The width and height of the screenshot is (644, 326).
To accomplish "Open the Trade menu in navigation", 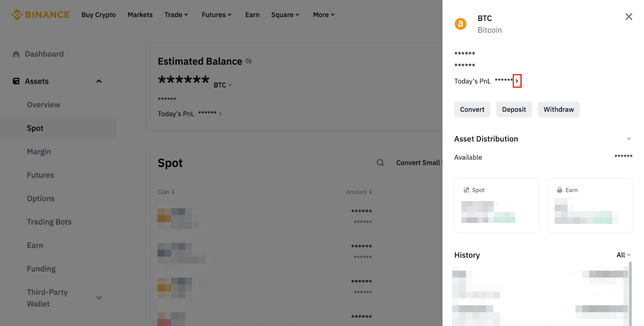I will coord(176,15).
